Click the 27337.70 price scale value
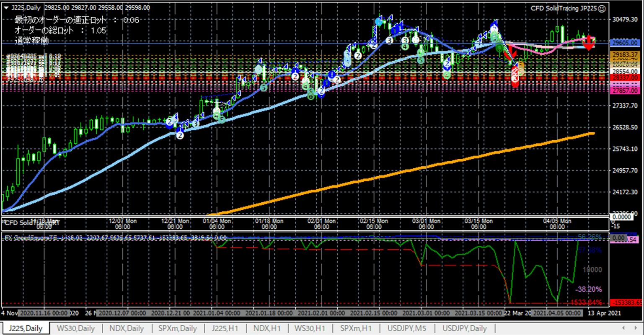Screen dimensions: 644x335 pos(625,106)
